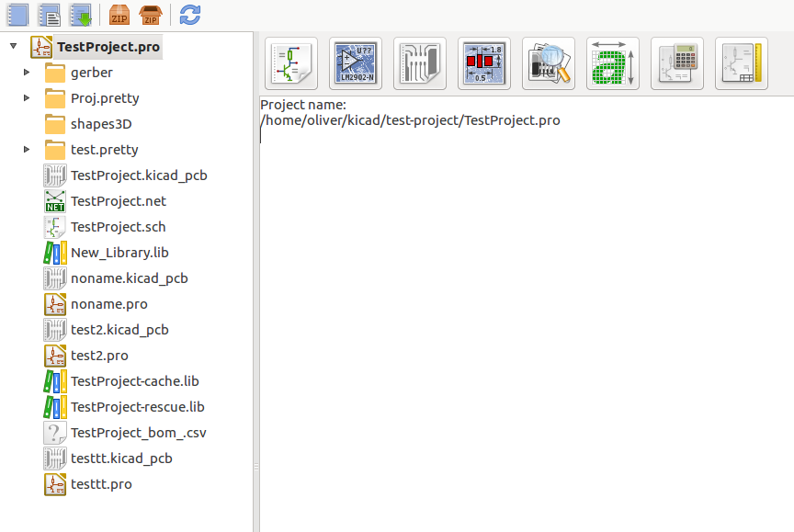Click the PCB icon beside test2.kicad_pcb
Image resolution: width=794 pixels, height=532 pixels.
[55, 330]
